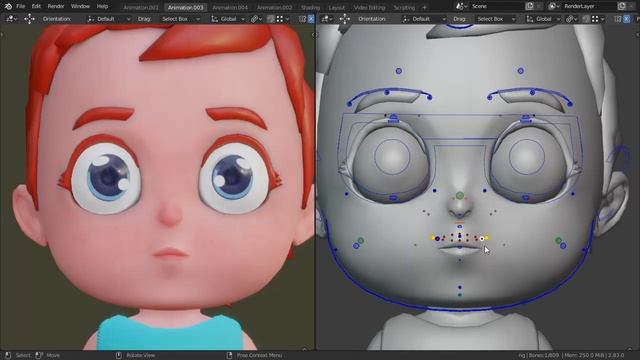This screenshot has height=360, width=640.
Task: Select the Move tool icon in right viewport header
Action: [x=345, y=19]
